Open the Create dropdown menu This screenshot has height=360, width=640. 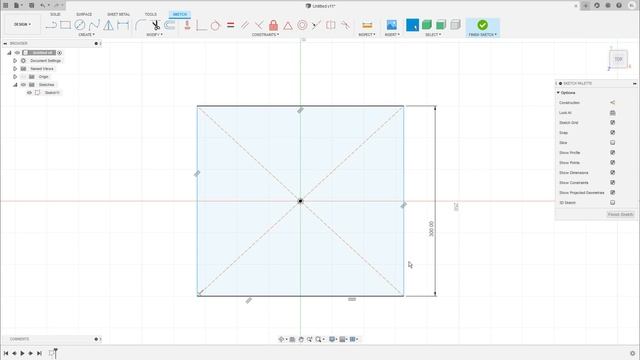point(86,35)
